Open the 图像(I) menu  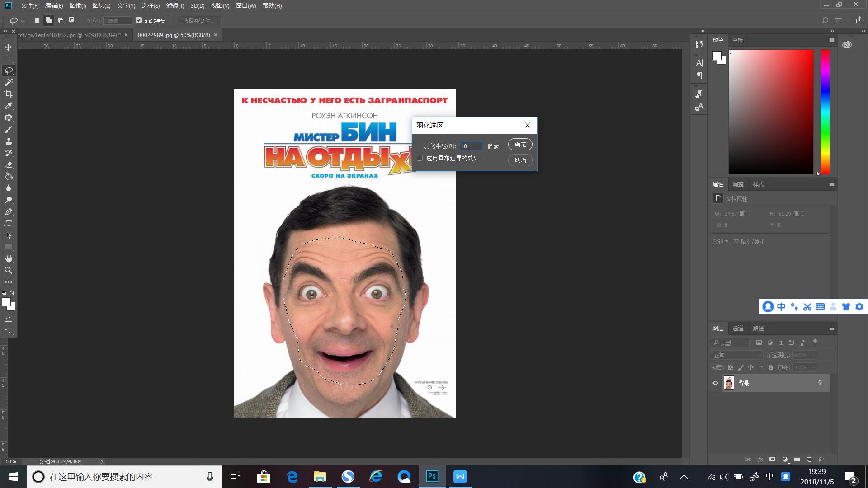point(78,5)
